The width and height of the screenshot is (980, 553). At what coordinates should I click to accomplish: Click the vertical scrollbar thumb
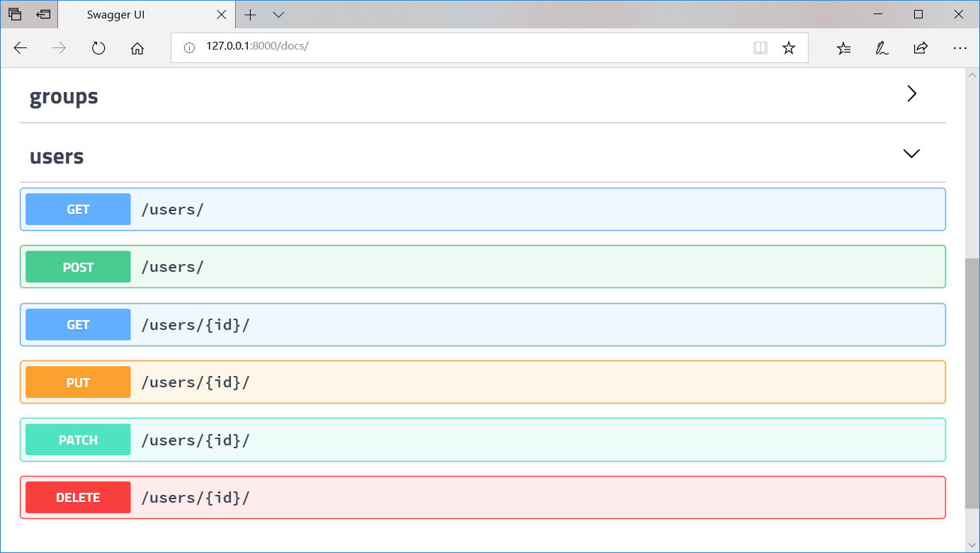tap(972, 382)
